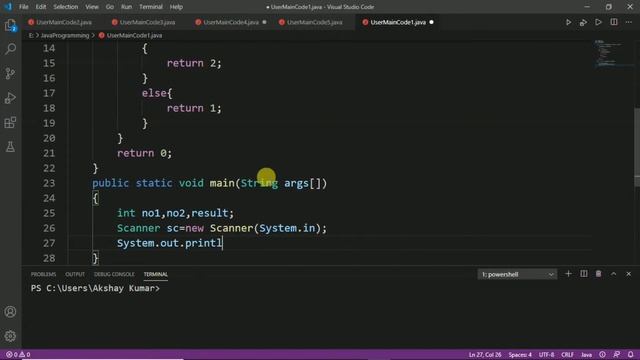Screen dimensions: 640x360
Task: Open the Output panel tab
Action: pyautogui.click(x=75, y=274)
